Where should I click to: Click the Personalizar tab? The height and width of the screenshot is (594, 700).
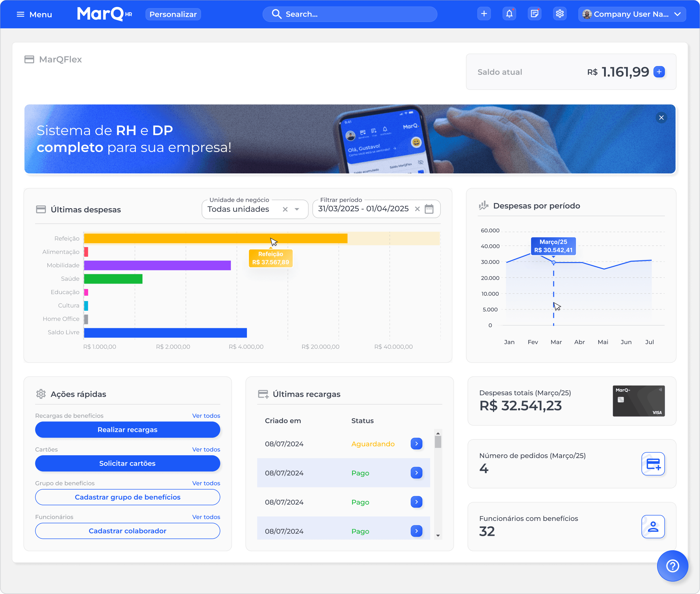pyautogui.click(x=173, y=14)
